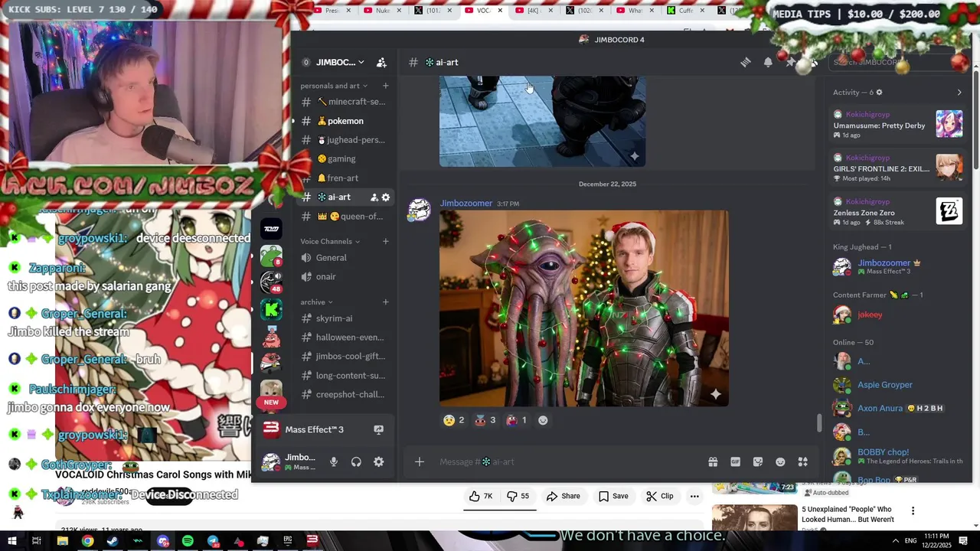Viewport: 980px width, 551px height.
Task: Open the invite people icon beside server name
Action: point(381,62)
